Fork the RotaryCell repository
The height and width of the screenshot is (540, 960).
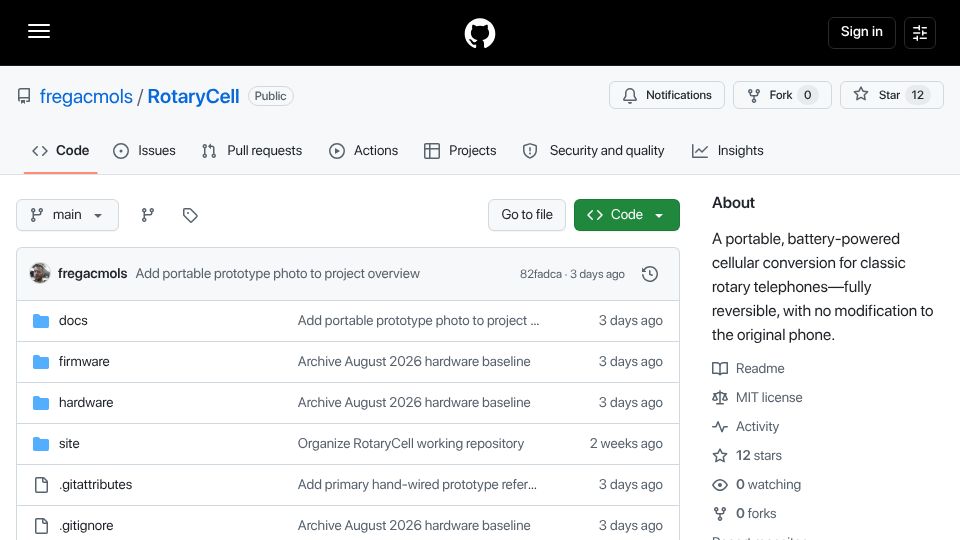pos(782,95)
